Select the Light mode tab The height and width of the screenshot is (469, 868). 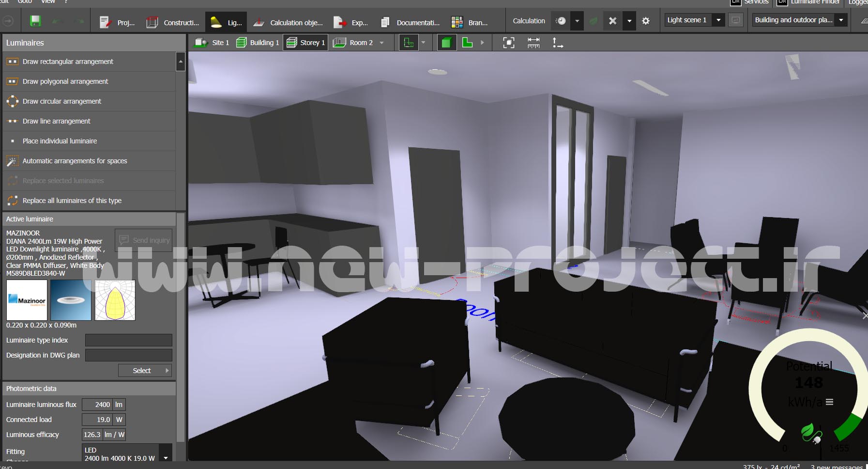click(226, 22)
